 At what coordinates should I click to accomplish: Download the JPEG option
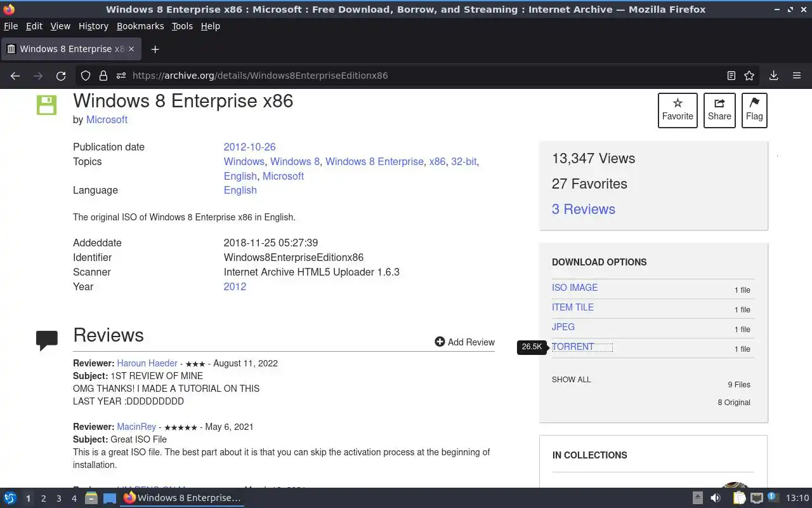point(563,327)
